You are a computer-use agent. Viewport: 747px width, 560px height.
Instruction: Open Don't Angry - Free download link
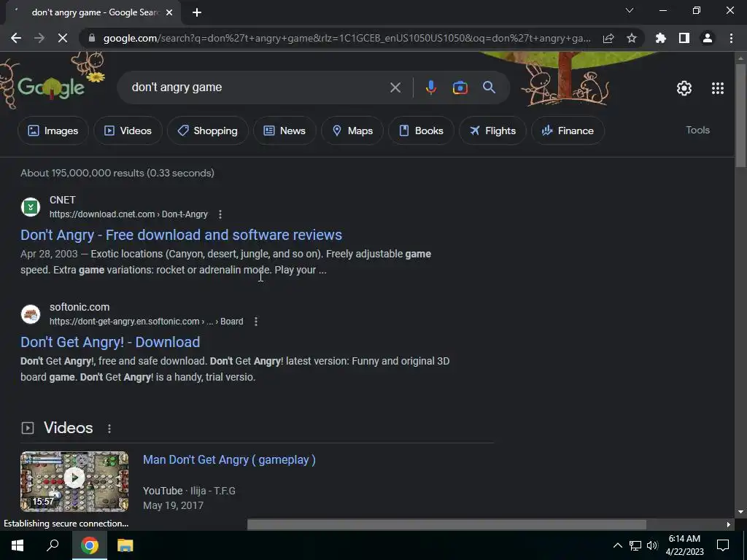point(181,235)
